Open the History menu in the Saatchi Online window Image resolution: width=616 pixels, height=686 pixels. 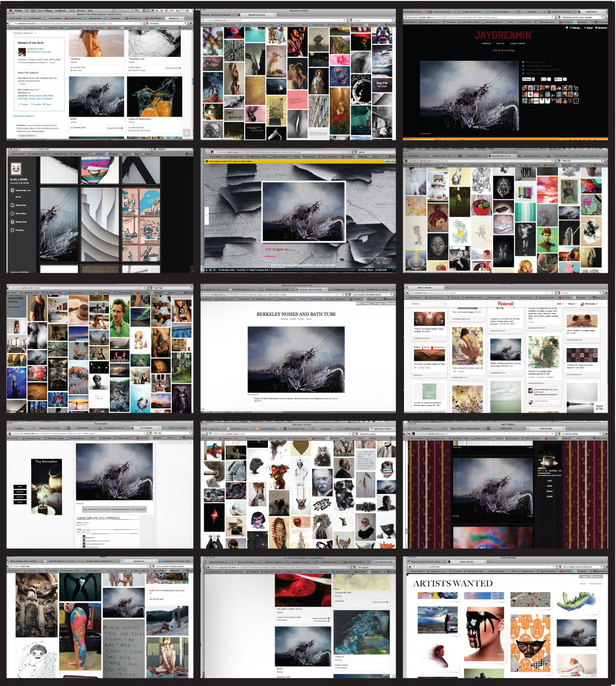tap(49, 10)
